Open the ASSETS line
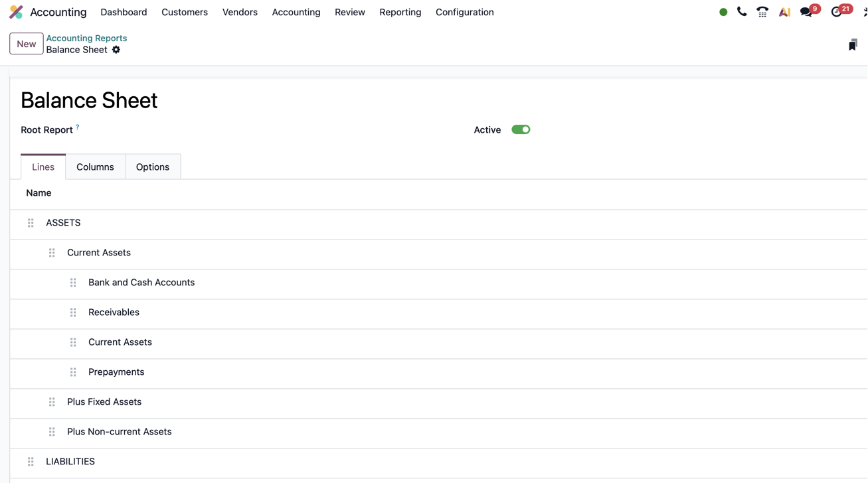Viewport: 868px width, 483px height. 63,223
